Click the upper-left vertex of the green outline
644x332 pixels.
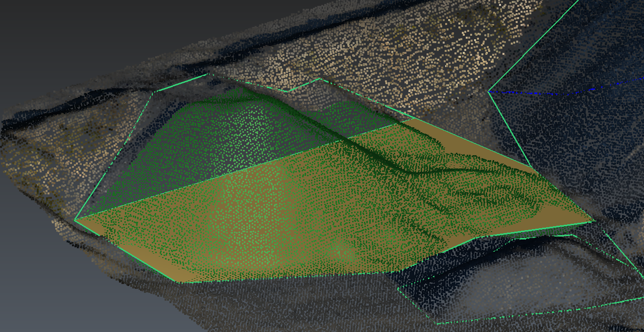(x=154, y=91)
